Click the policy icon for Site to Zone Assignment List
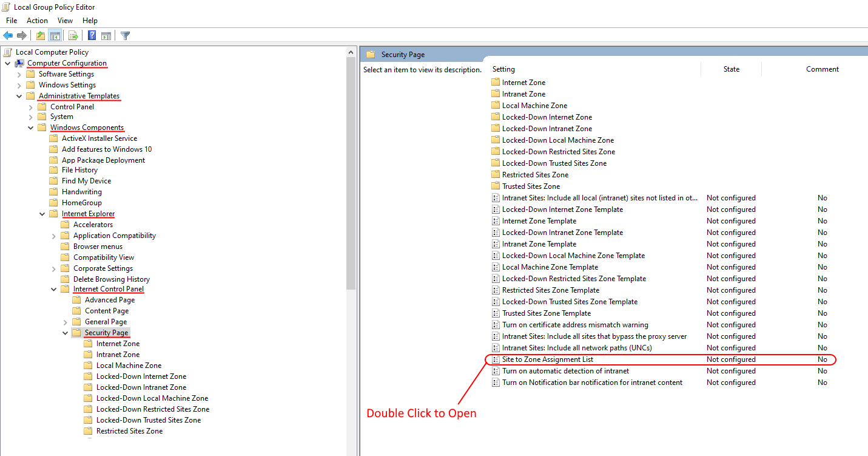The height and width of the screenshot is (456, 868). tap(495, 359)
